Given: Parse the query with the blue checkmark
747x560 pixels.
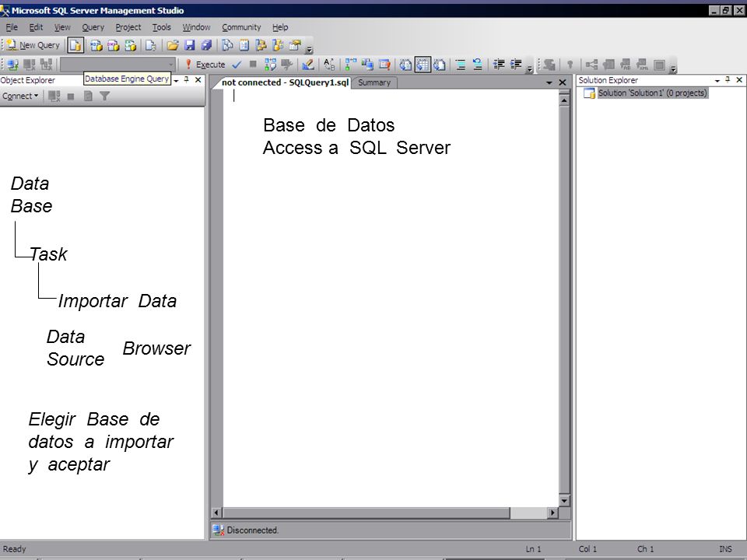Looking at the screenshot, I should tap(237, 65).
